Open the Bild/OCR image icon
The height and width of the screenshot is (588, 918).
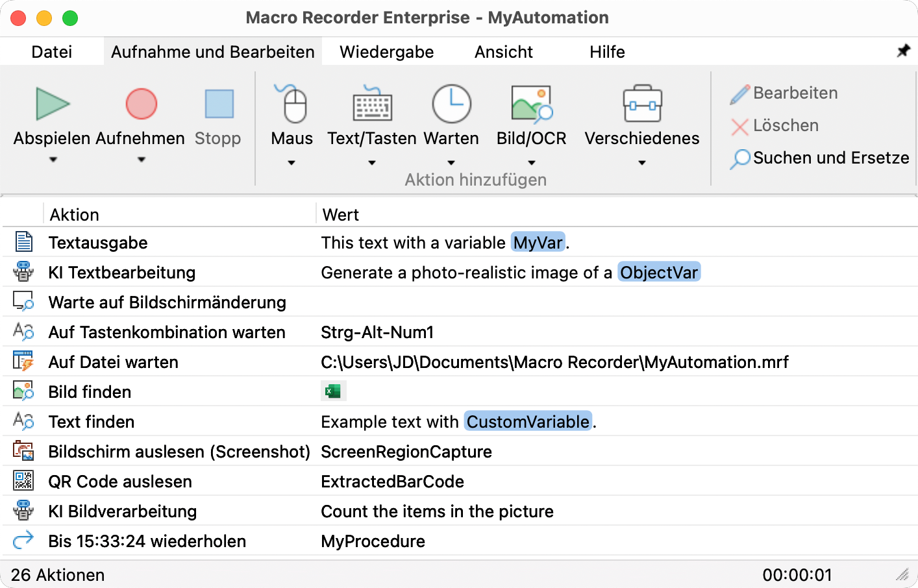pyautogui.click(x=531, y=104)
